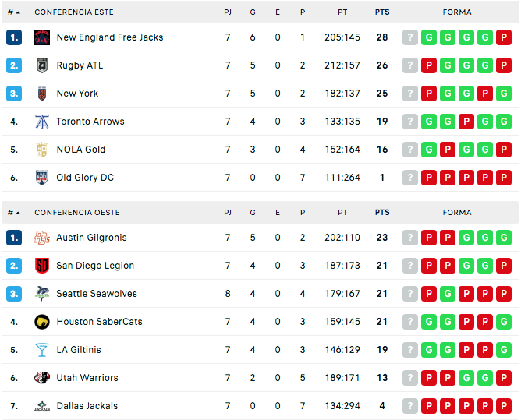Click New England's red P loss badge

[x=504, y=37]
